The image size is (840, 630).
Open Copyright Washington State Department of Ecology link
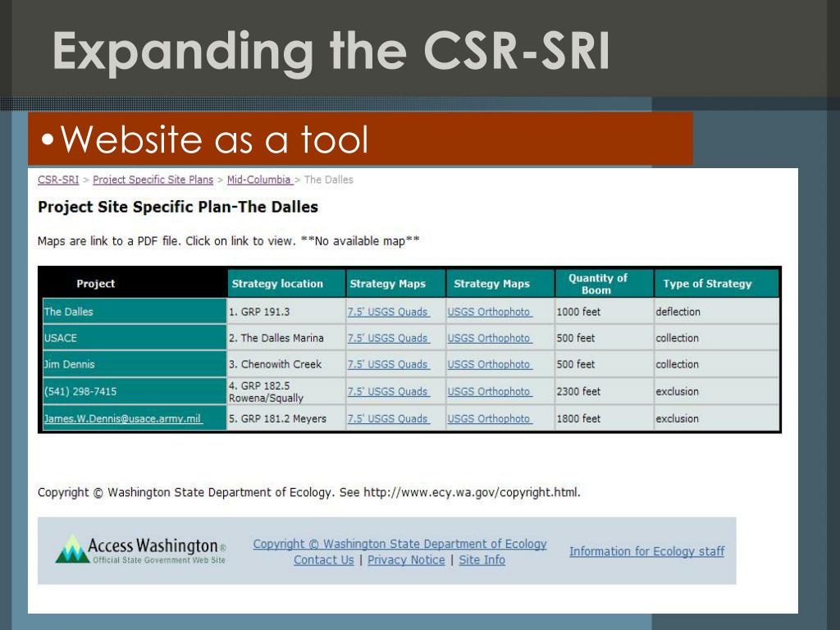pos(399,544)
